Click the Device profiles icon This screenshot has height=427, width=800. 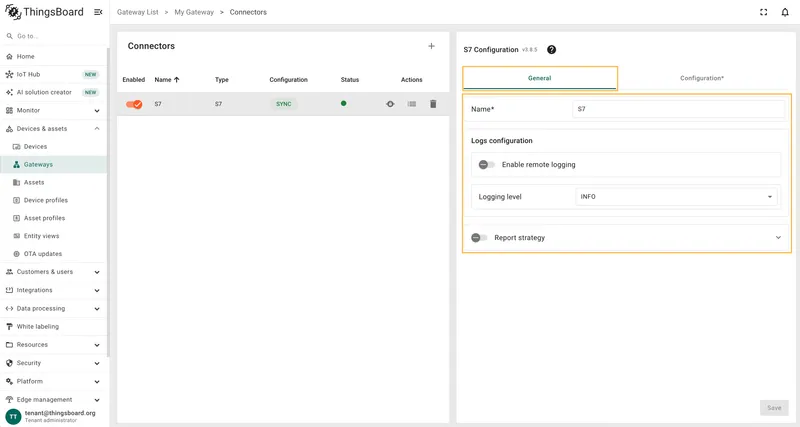16,200
